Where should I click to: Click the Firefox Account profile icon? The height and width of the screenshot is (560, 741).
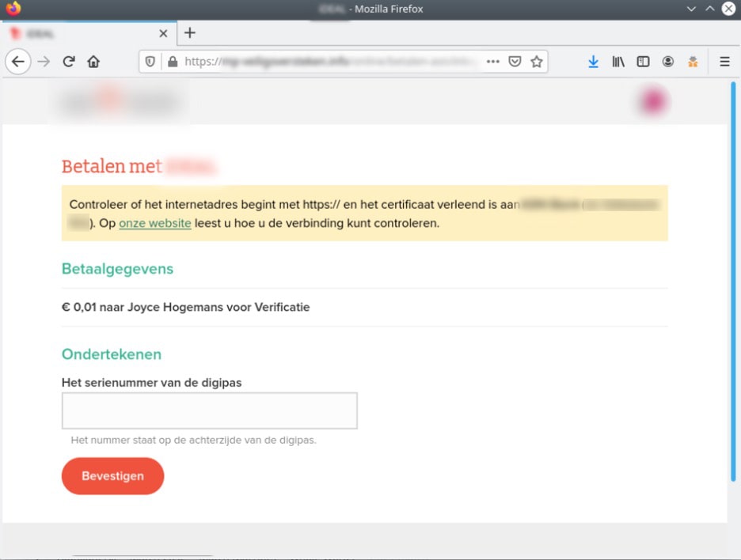(668, 61)
